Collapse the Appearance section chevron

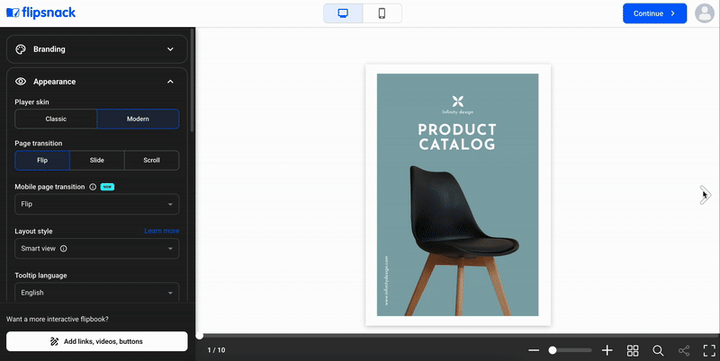170,82
